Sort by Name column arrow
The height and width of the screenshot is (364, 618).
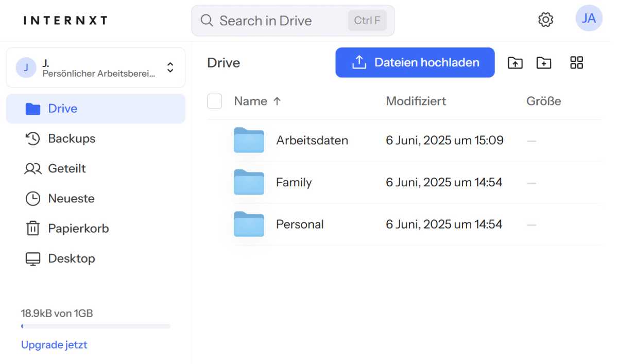[277, 101]
